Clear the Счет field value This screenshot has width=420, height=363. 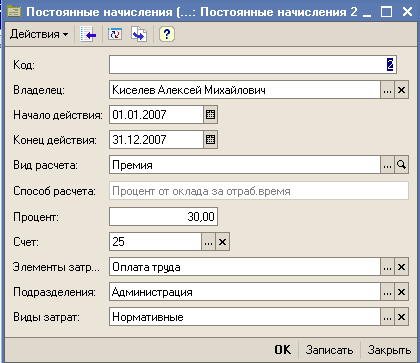click(x=223, y=242)
